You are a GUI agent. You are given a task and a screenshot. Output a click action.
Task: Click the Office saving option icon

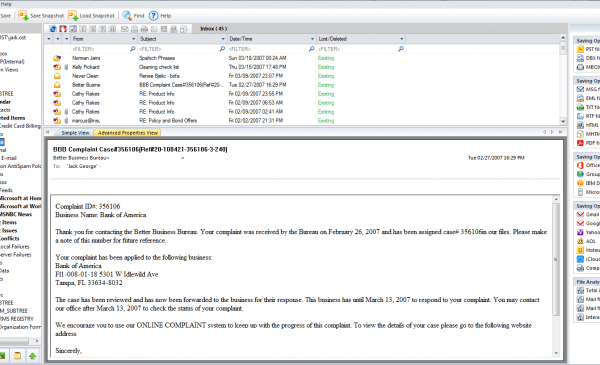580,165
